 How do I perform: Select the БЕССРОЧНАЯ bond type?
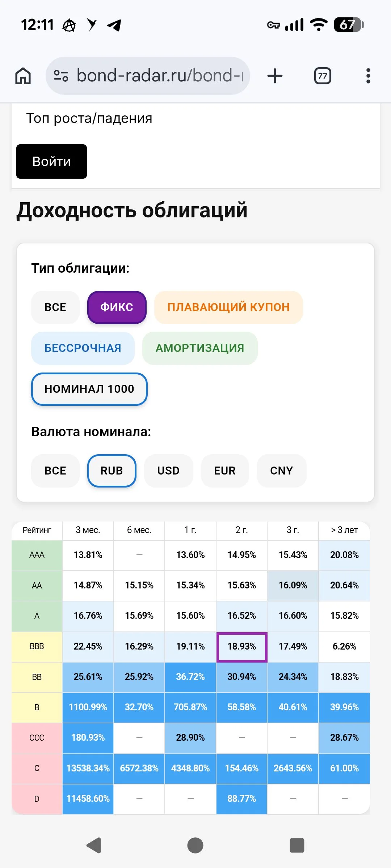pyautogui.click(x=83, y=348)
